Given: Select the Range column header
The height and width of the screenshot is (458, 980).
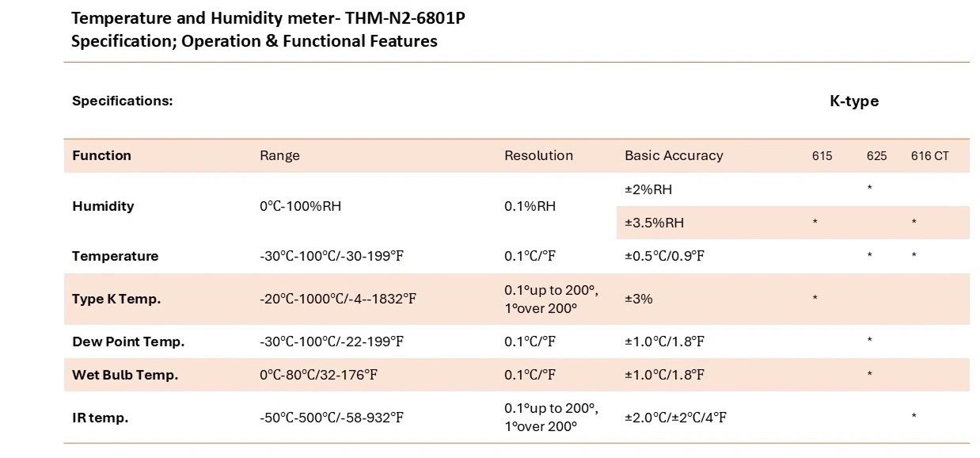Looking at the screenshot, I should pos(279,155).
